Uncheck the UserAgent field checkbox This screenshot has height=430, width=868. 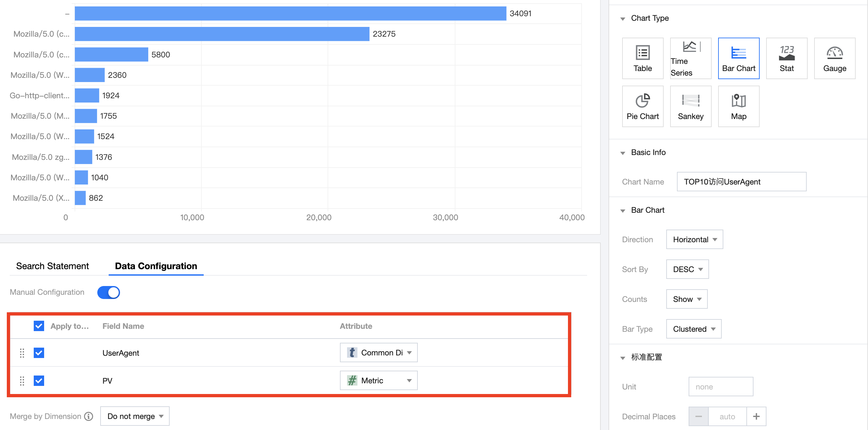pyautogui.click(x=39, y=353)
